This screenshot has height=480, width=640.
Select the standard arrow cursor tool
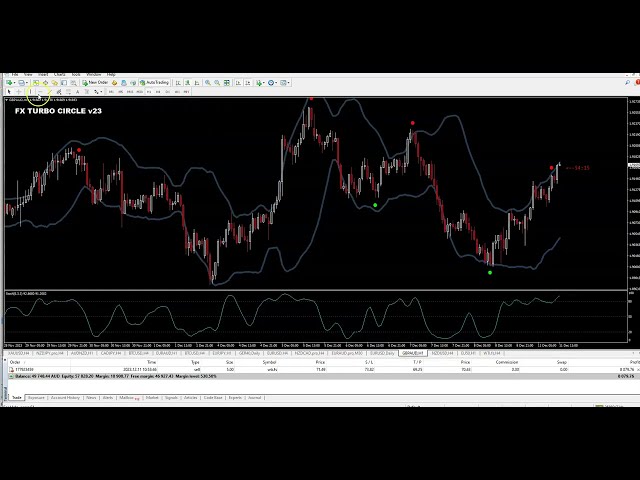click(x=9, y=92)
